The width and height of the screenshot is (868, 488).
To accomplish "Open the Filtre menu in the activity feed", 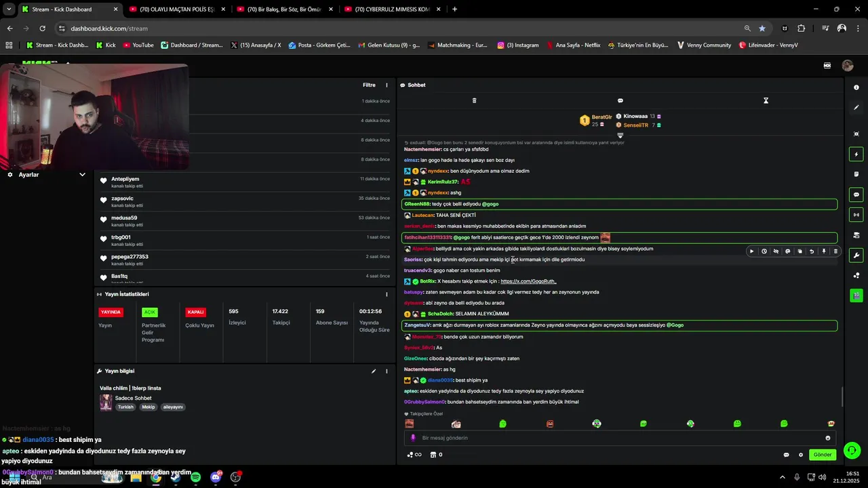I will [369, 85].
